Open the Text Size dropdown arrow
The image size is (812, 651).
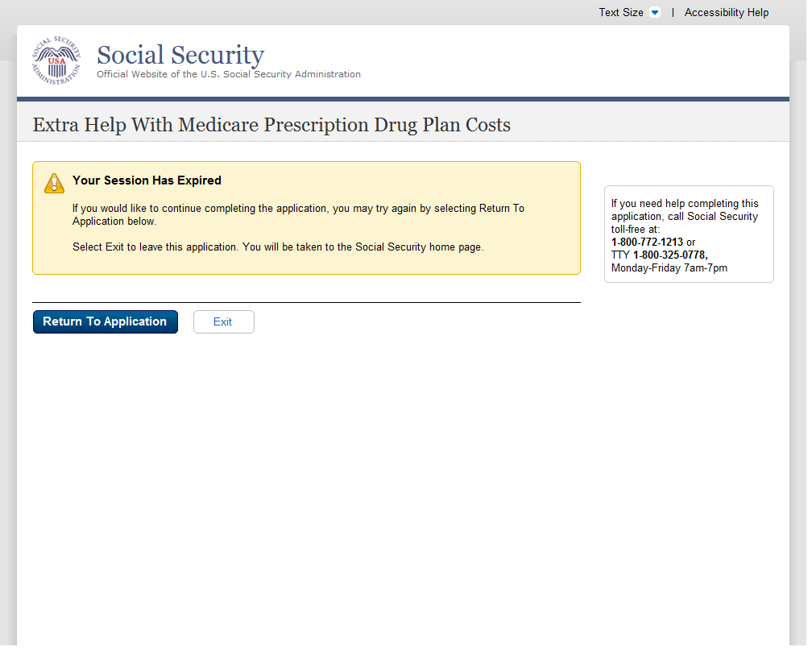pyautogui.click(x=654, y=13)
